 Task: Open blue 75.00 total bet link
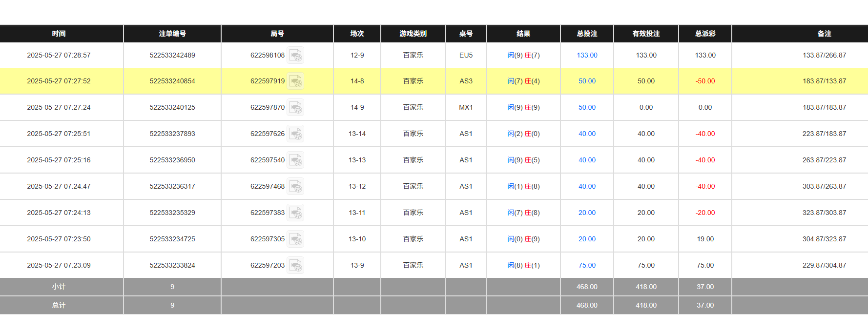pyautogui.click(x=587, y=266)
